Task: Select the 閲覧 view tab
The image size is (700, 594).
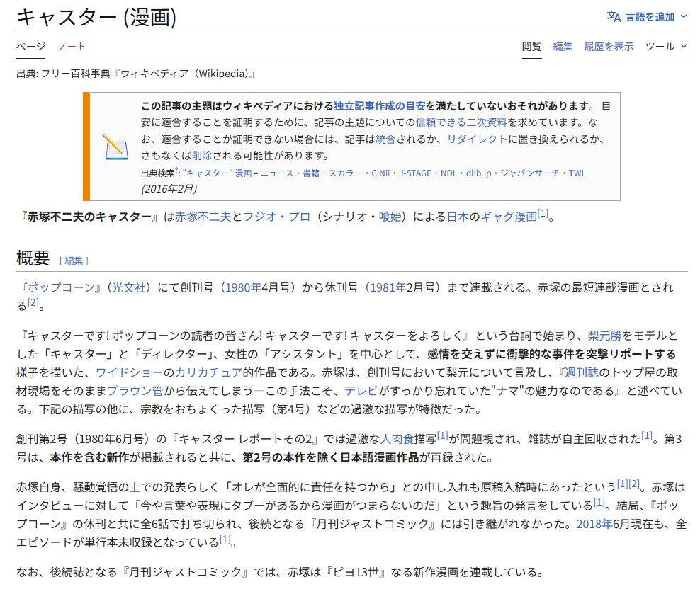Action: click(531, 47)
